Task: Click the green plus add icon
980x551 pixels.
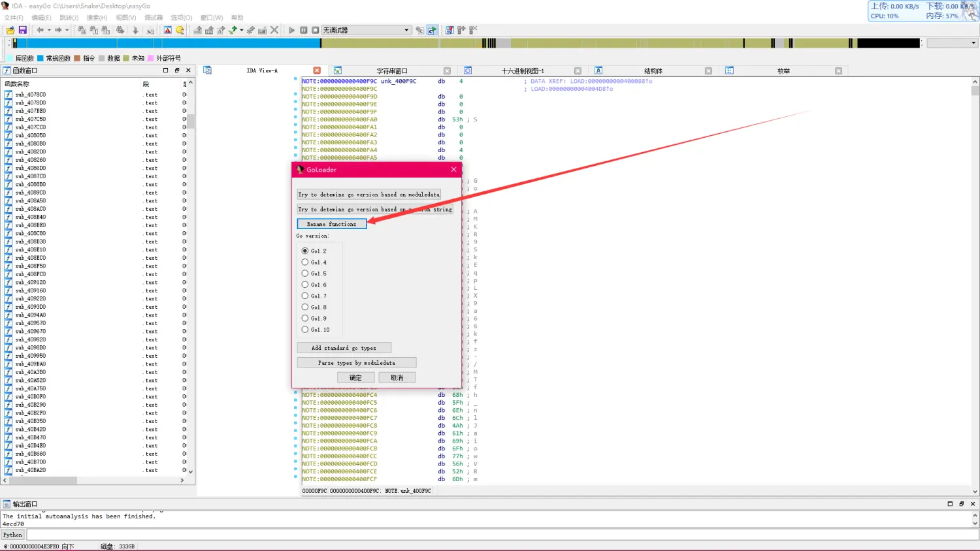Action: point(233,30)
